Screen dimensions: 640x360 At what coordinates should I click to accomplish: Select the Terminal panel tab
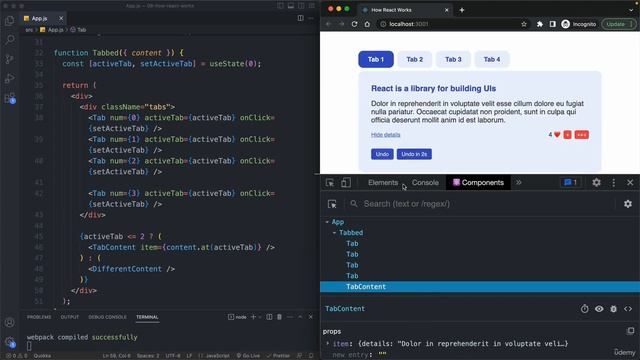[147, 317]
